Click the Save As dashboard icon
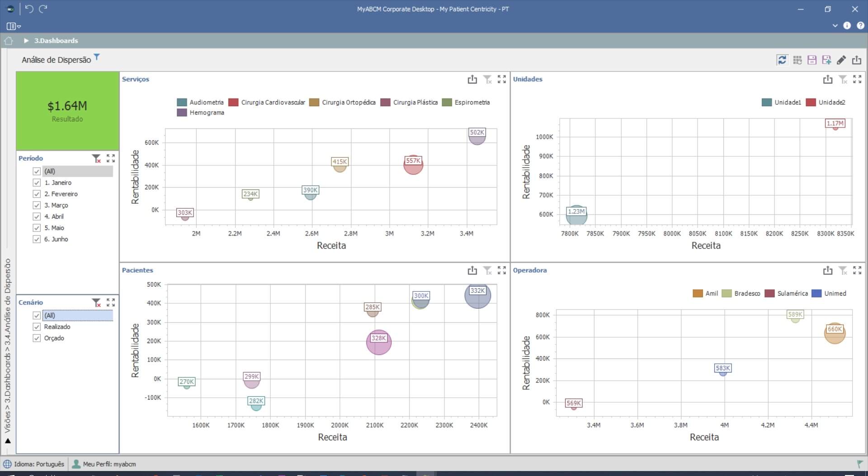 coord(826,60)
